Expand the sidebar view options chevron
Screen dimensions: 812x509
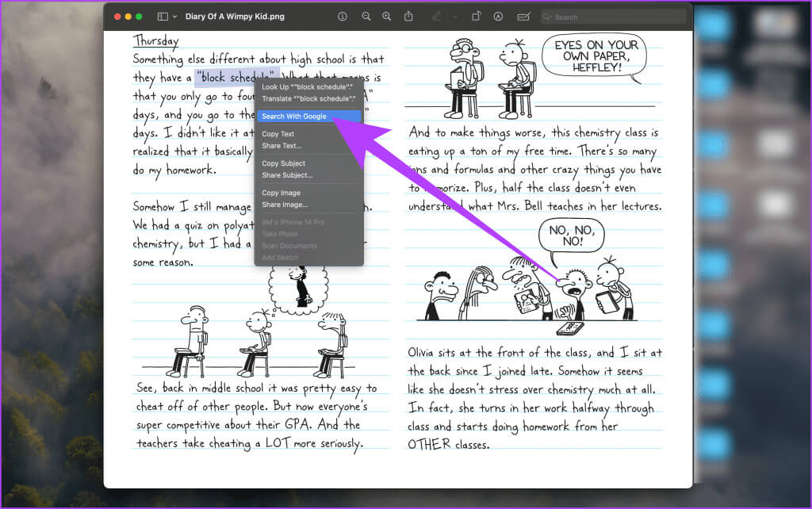(174, 17)
